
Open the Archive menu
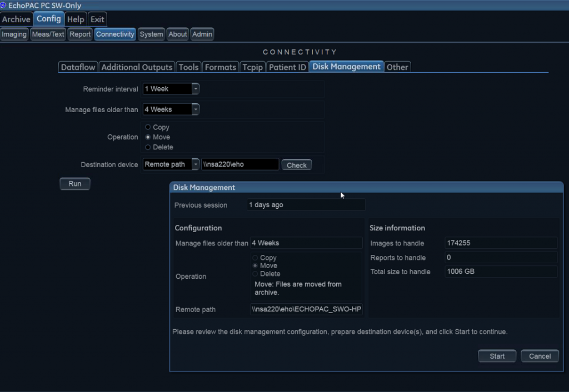16,19
